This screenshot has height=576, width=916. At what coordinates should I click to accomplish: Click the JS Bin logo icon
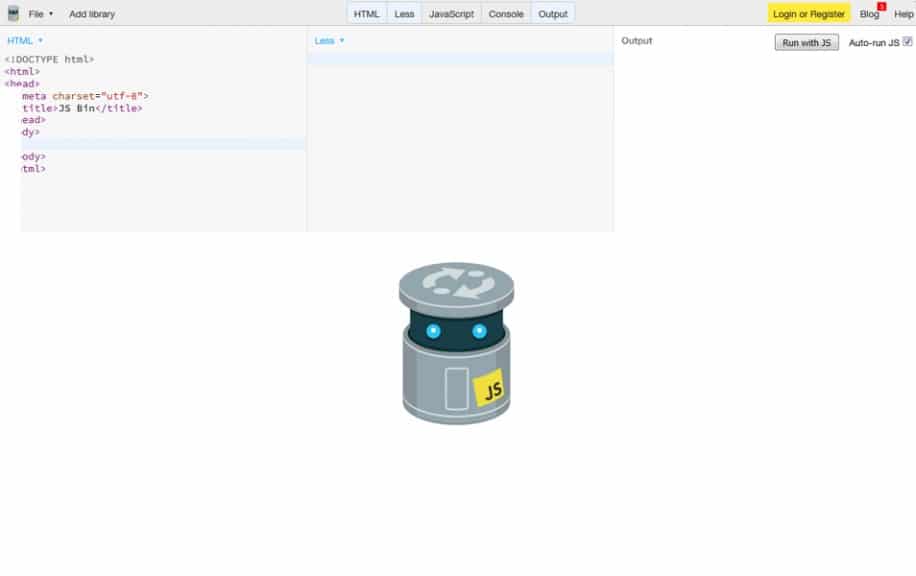pyautogui.click(x=14, y=13)
